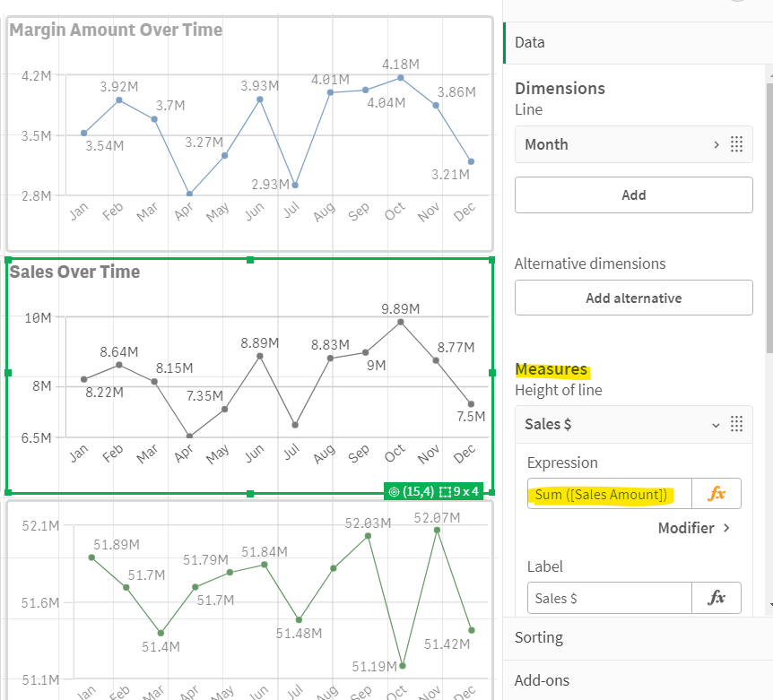Click the grid drag handle next to Sales $
This screenshot has width=773, height=700.
pos(737,424)
